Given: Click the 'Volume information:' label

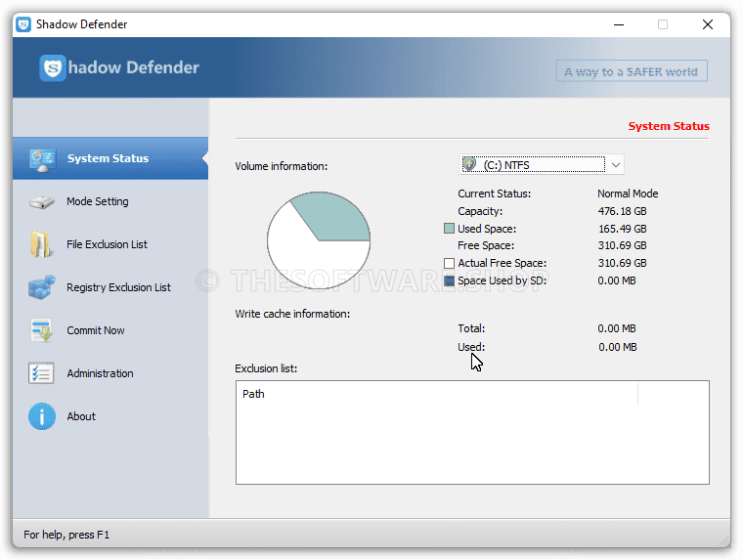Looking at the screenshot, I should [x=281, y=166].
